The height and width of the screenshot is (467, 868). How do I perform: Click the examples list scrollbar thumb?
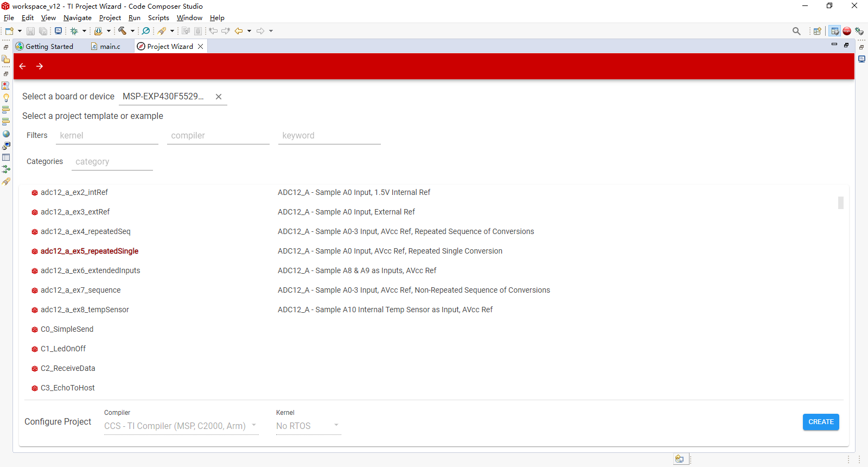[841, 203]
